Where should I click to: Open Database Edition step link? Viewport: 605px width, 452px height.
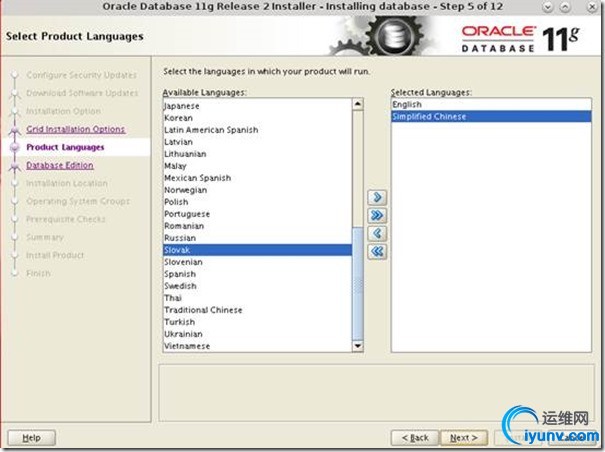click(x=60, y=165)
